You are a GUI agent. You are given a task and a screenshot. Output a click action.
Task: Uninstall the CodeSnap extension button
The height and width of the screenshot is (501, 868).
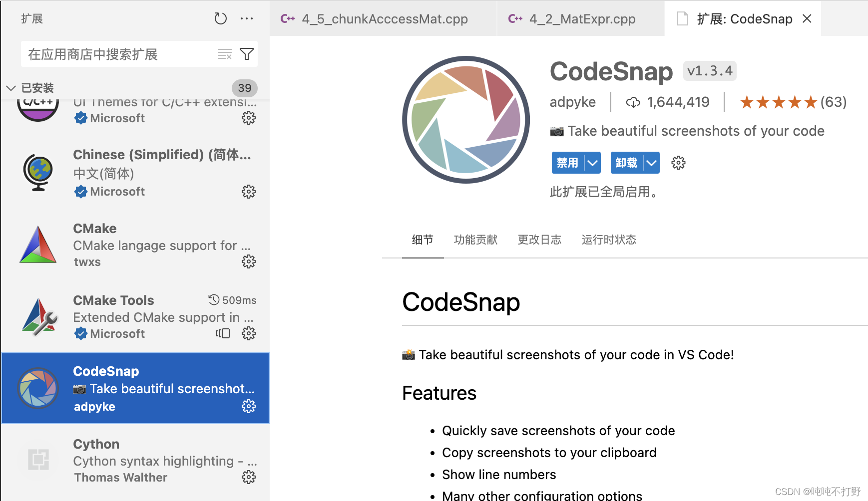[627, 163]
